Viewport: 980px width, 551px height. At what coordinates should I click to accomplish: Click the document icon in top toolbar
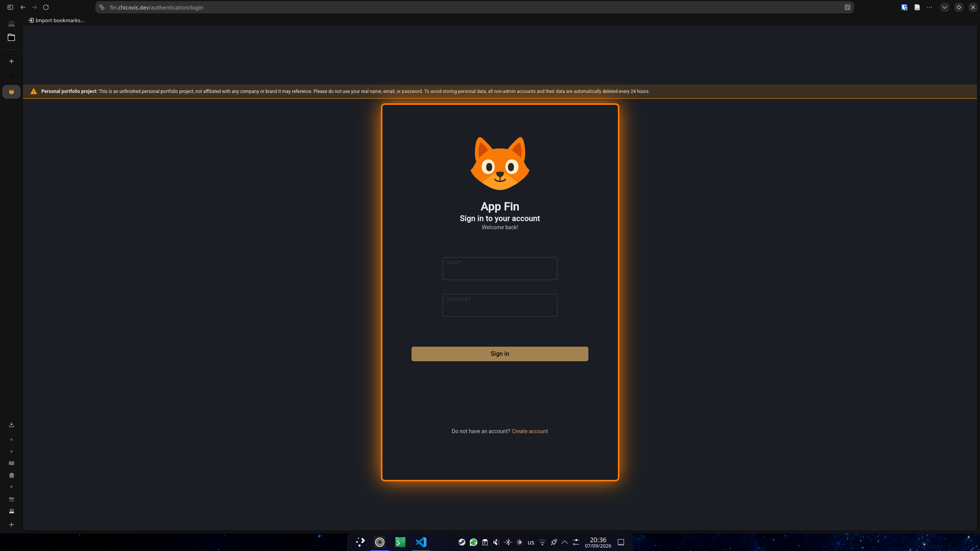(917, 7)
